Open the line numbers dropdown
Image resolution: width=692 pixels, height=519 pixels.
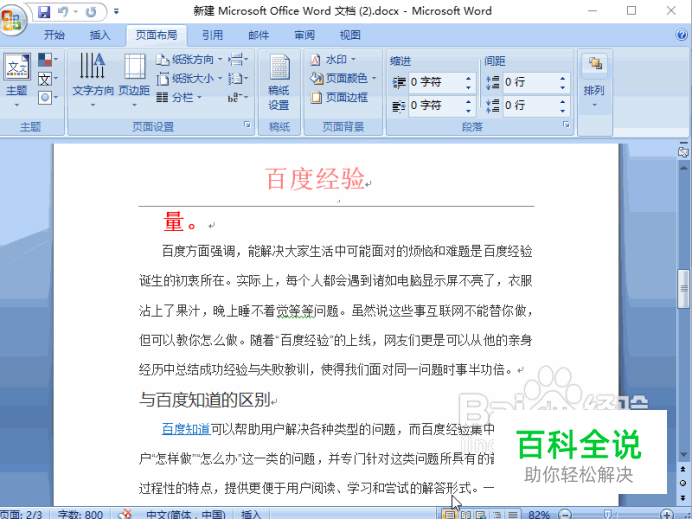tap(238, 79)
